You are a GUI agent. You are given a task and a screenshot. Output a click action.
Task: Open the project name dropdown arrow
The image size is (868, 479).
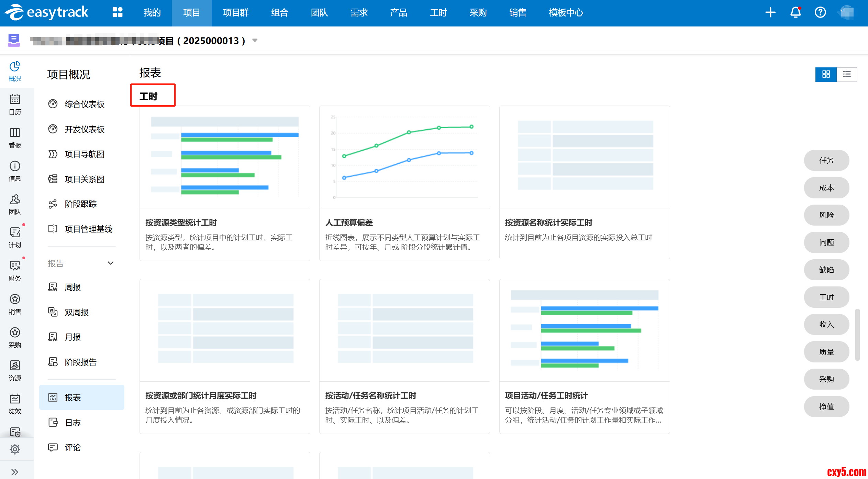(255, 41)
